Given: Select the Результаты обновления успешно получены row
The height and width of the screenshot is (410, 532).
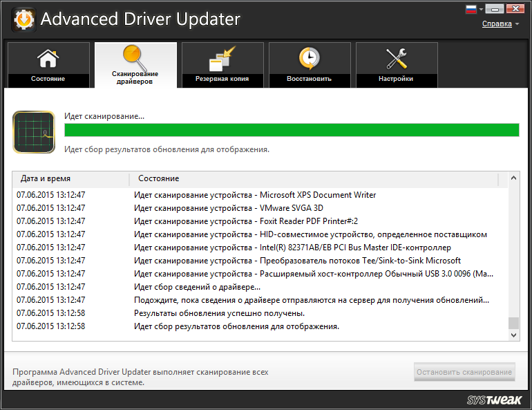Looking at the screenshot, I should 260,313.
